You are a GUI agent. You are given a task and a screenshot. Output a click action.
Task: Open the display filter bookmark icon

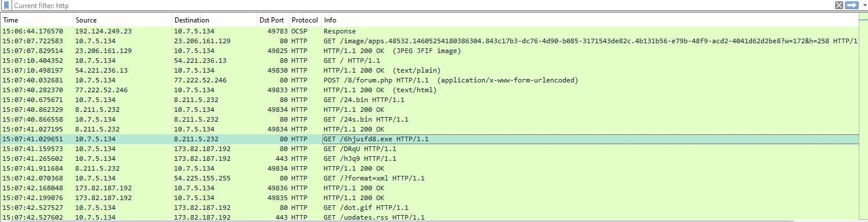click(6, 5)
